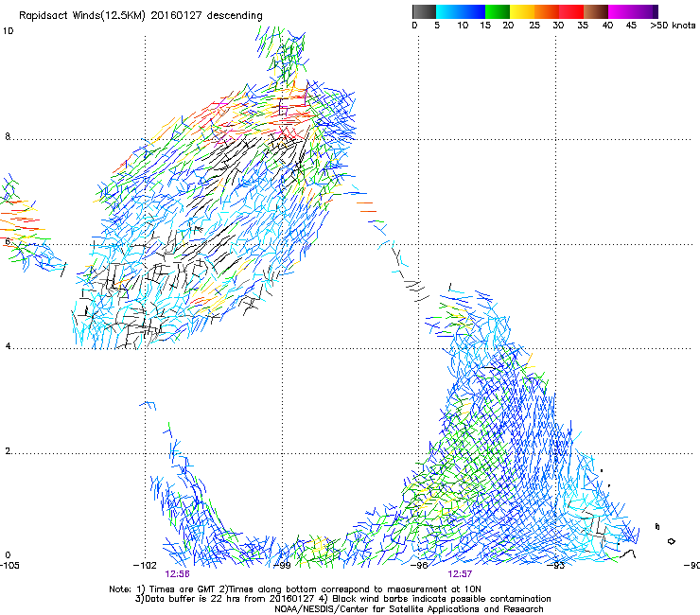Click the brown 35–40 knots legend swatch
Viewport: 700px width, 615px height.
[596, 11]
